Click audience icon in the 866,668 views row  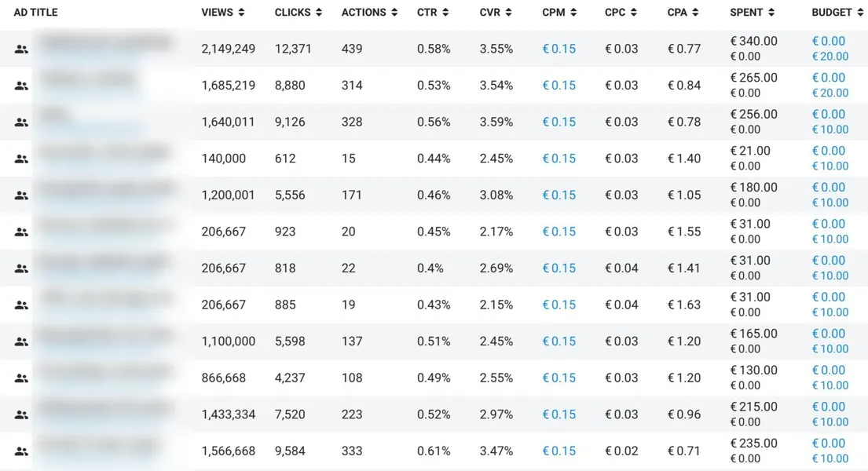pos(21,378)
